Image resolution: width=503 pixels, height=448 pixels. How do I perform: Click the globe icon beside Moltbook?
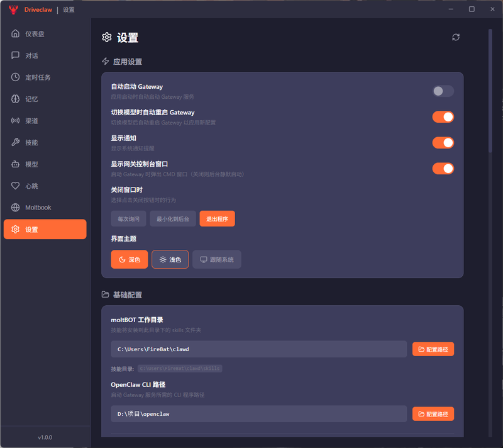pyautogui.click(x=15, y=207)
